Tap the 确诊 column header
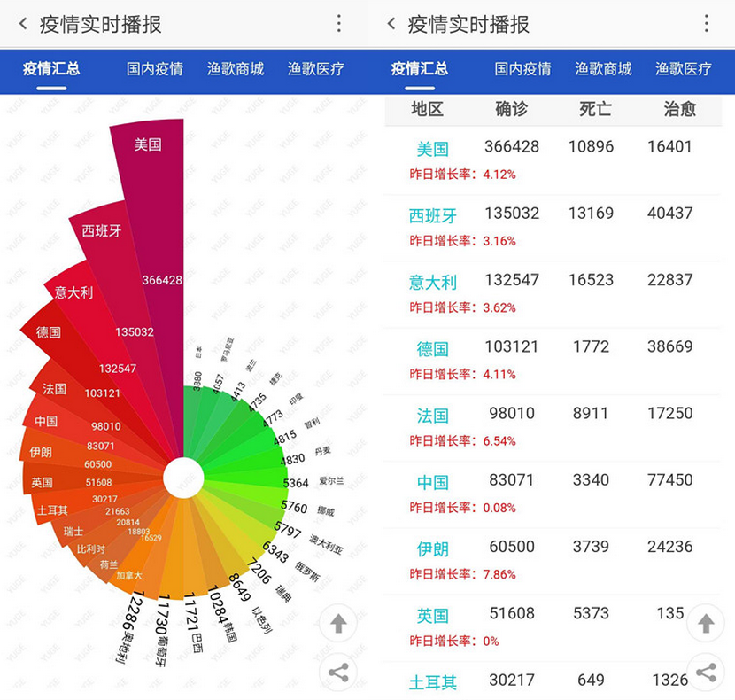Image resolution: width=735 pixels, height=700 pixels. pyautogui.click(x=511, y=109)
